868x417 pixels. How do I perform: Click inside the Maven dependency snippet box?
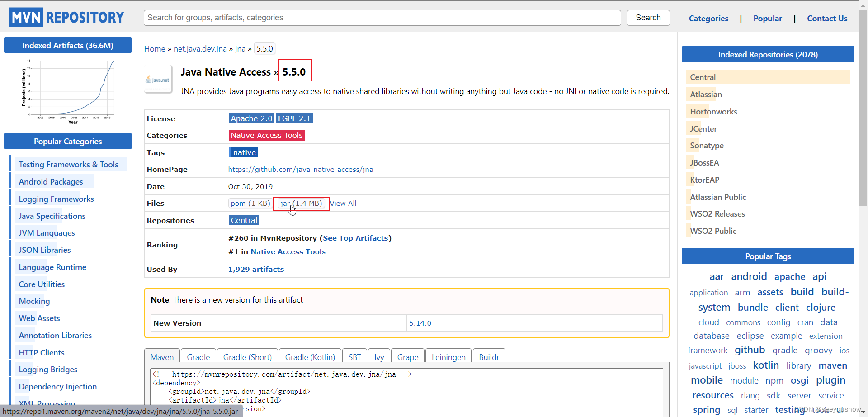pyautogui.click(x=406, y=392)
